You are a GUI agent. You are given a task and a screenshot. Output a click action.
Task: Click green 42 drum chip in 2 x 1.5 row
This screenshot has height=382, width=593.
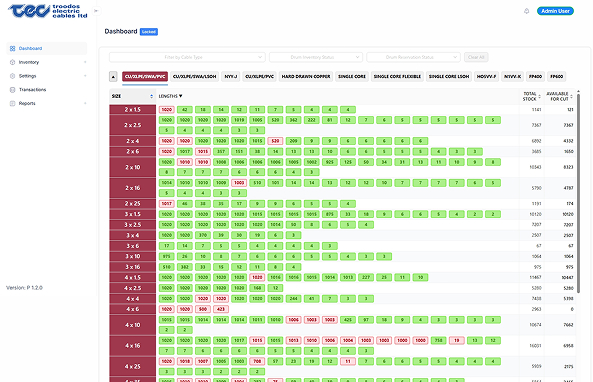pos(185,110)
